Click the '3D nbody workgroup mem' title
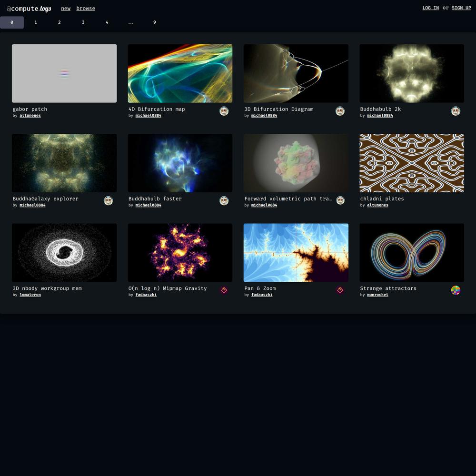Image resolution: width=476 pixels, height=476 pixels. tap(47, 288)
